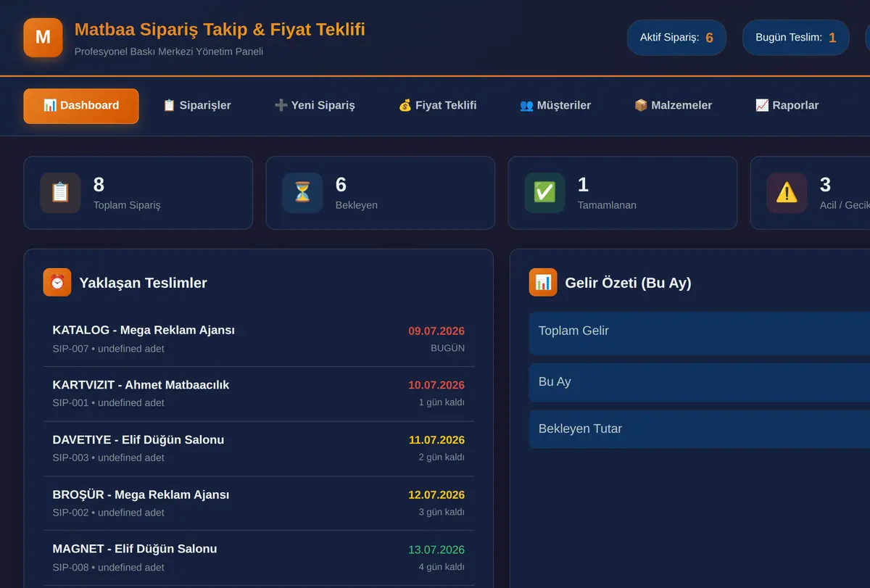This screenshot has height=588, width=870.
Task: Click the 09.07.2026 delivery date
Action: point(436,331)
